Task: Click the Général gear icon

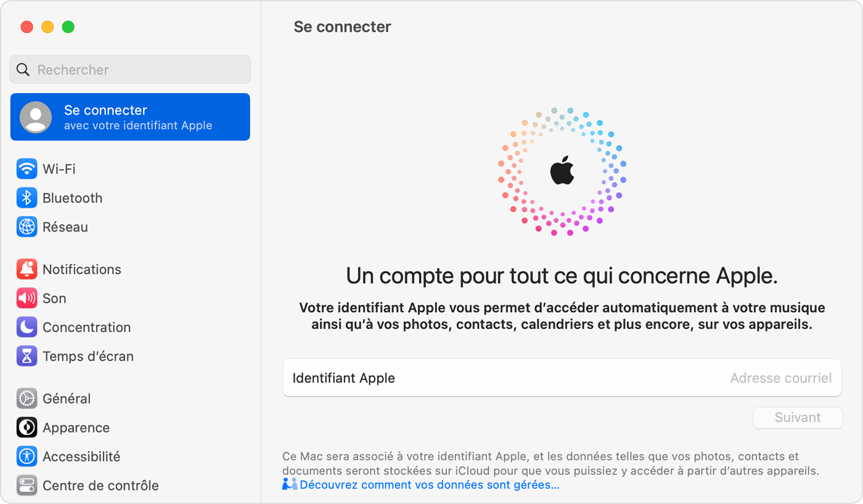Action: click(27, 399)
